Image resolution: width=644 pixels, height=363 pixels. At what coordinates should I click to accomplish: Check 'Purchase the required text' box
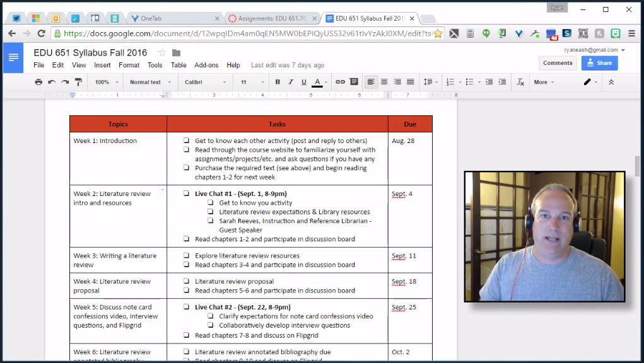coord(187,168)
